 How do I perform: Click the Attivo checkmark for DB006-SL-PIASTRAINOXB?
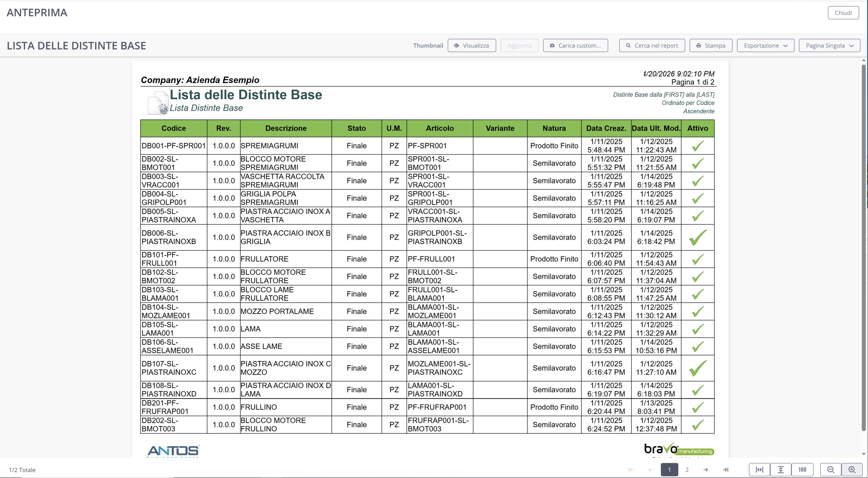coord(697,237)
